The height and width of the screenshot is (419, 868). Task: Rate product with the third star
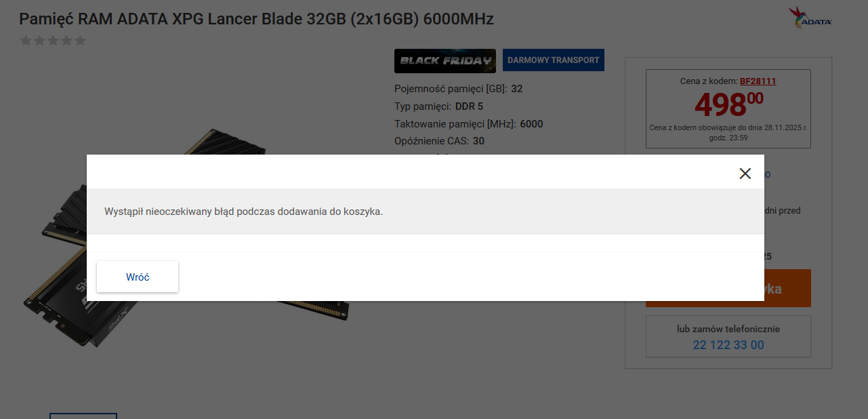point(54,41)
